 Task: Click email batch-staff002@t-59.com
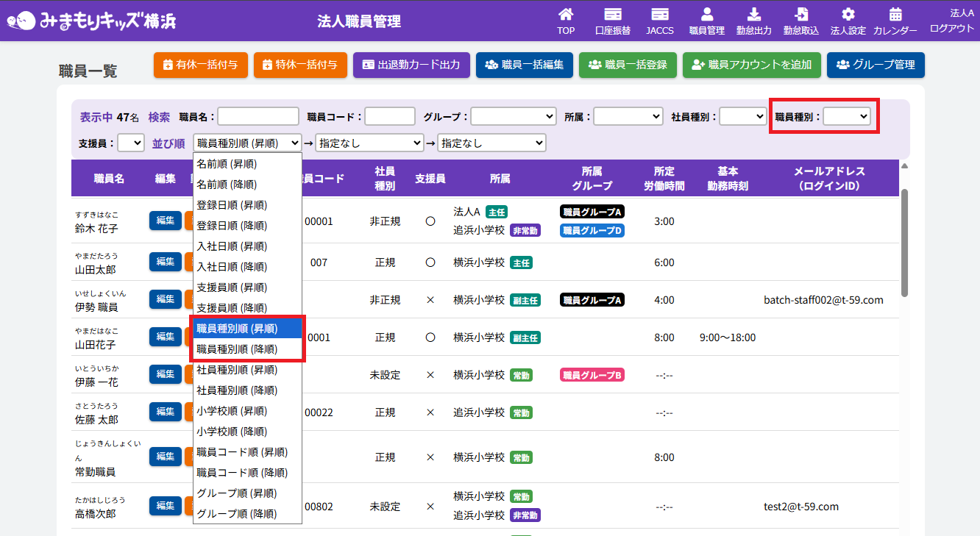click(824, 300)
